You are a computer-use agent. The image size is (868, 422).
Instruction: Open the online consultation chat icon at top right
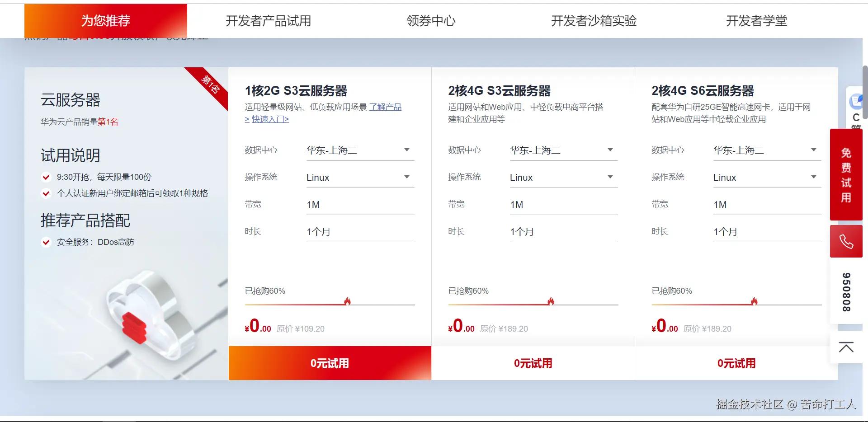856,101
